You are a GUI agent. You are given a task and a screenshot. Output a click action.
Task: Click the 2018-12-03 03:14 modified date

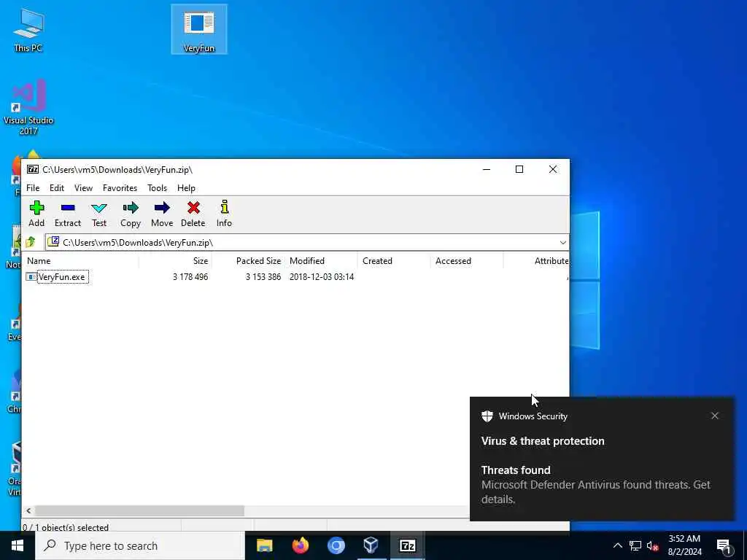point(322,276)
